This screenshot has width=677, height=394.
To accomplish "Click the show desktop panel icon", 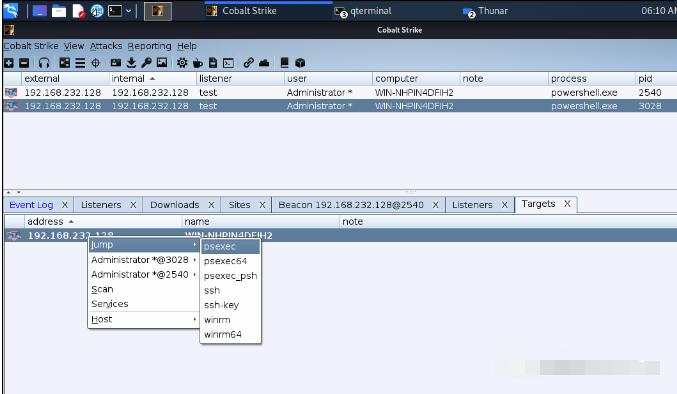I will point(40,11).
